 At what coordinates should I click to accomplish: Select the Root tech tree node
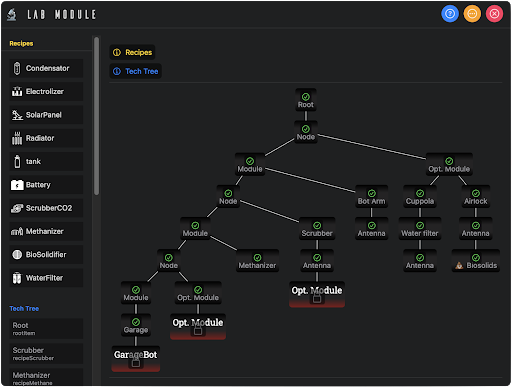[306, 100]
